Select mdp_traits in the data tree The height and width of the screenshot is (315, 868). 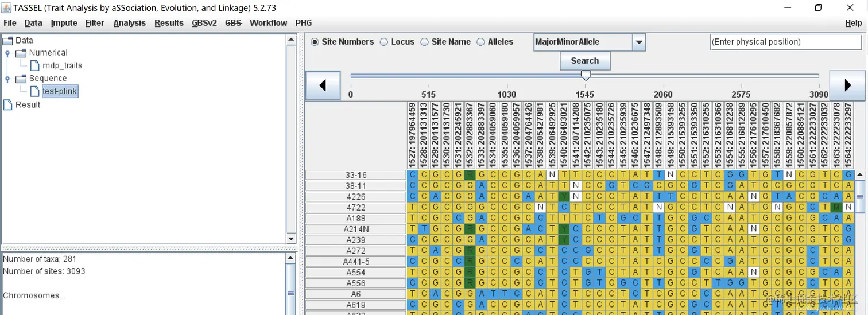62,65
